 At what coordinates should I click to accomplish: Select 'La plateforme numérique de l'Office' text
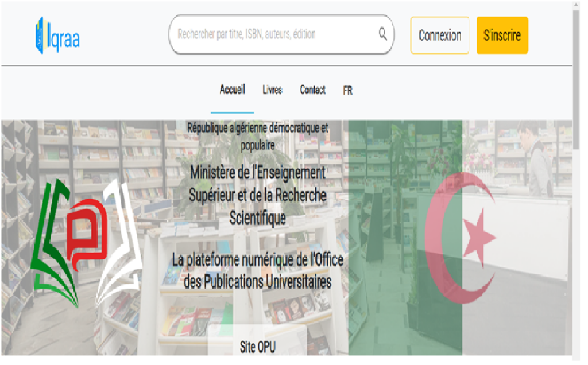pos(258,270)
